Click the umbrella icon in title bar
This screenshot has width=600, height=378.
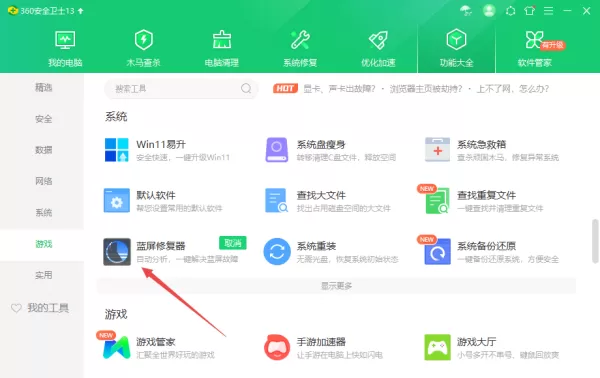[x=466, y=11]
